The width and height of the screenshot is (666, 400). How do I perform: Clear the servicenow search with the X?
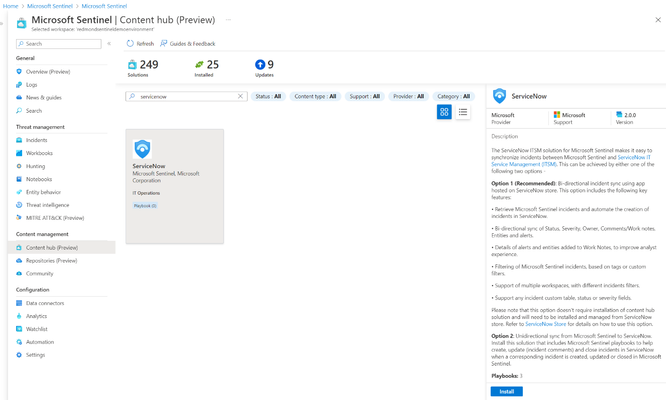tap(240, 96)
